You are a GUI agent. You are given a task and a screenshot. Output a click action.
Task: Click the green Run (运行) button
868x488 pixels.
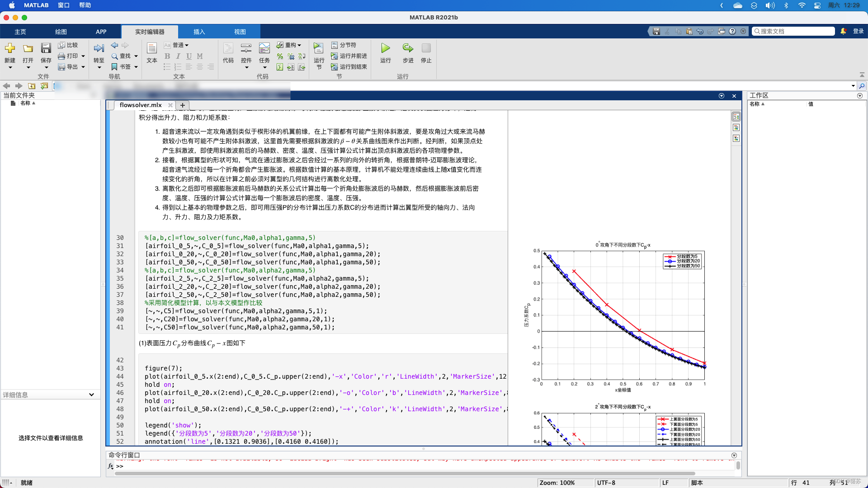click(385, 48)
